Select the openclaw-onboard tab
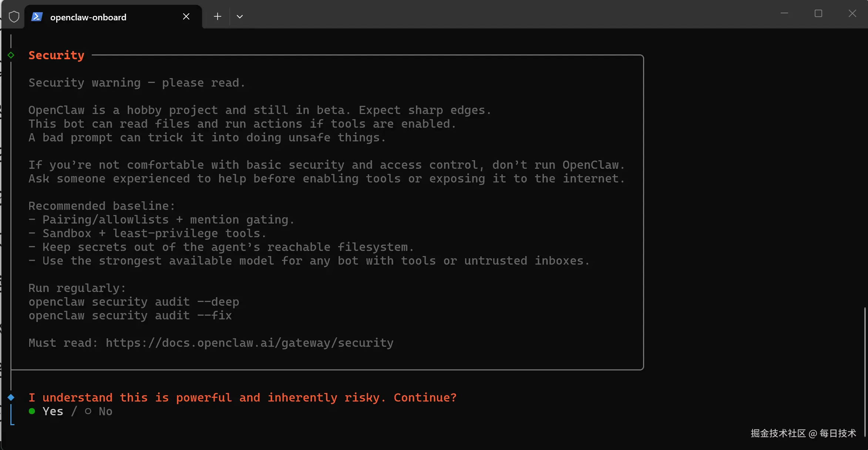The image size is (868, 450). click(88, 17)
